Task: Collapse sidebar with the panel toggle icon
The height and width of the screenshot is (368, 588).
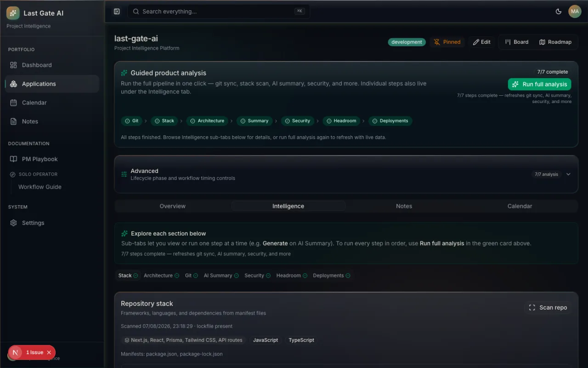Action: pos(117,11)
